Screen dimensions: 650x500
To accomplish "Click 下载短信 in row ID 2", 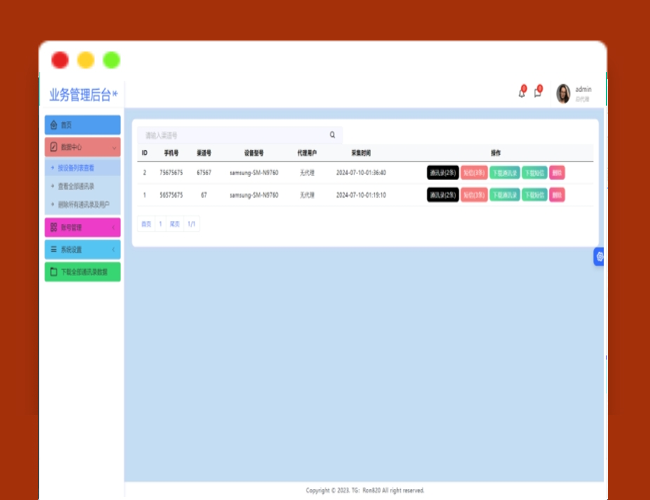I will pos(534,173).
